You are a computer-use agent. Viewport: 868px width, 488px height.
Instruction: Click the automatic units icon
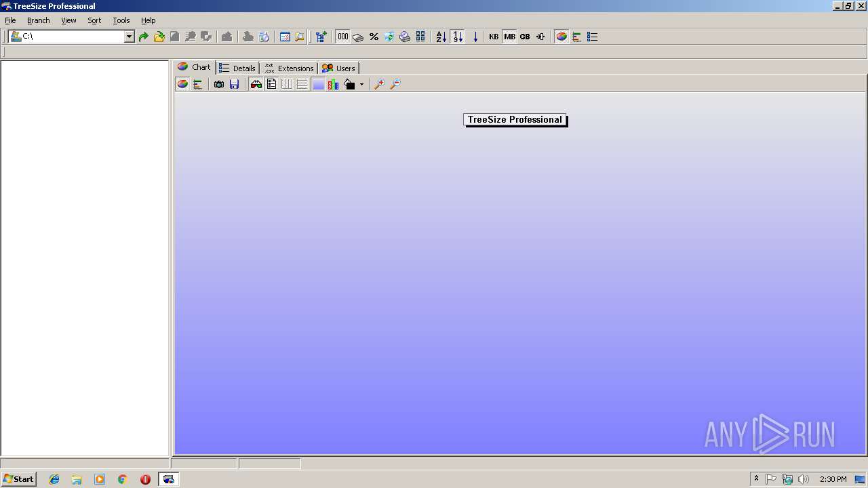(x=540, y=37)
